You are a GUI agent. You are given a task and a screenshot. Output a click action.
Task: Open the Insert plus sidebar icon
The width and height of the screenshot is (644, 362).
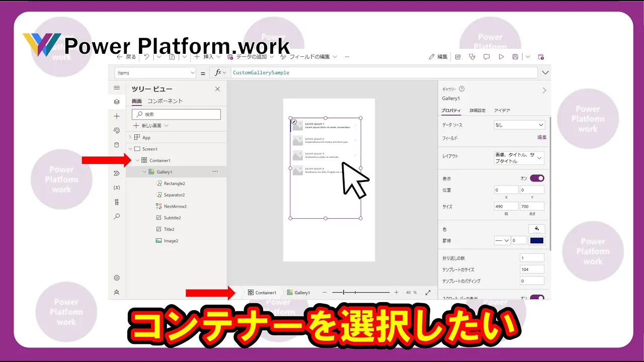click(x=117, y=116)
